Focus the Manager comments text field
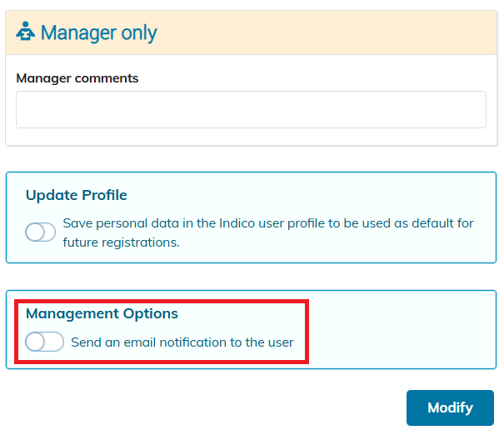Screen dimensions: 504x430 point(251,110)
